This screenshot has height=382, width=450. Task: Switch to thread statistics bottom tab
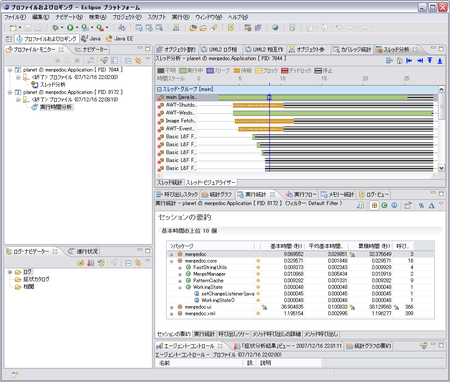pyautogui.click(x=170, y=183)
